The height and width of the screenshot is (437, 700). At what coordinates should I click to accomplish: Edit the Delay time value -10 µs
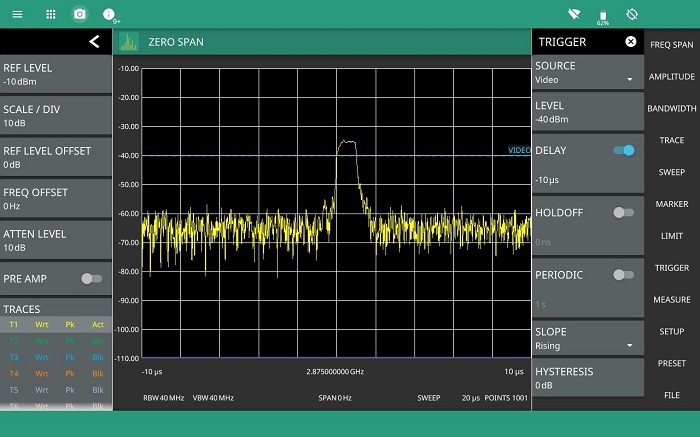pyautogui.click(x=547, y=180)
